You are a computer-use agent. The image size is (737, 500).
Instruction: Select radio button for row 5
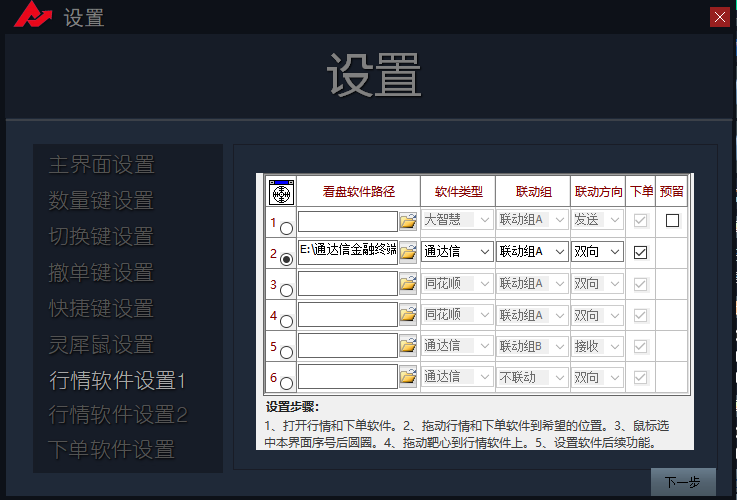(286, 352)
